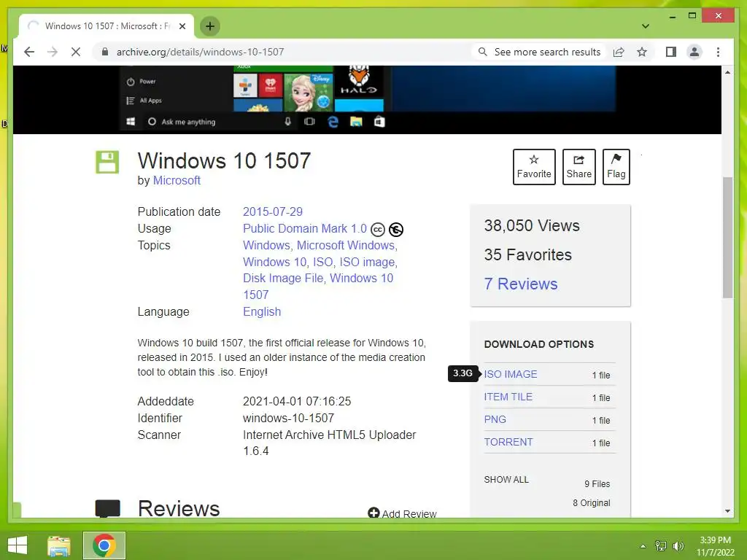Click the Reviews speech bubble icon
The width and height of the screenshot is (747, 560).
(108, 508)
